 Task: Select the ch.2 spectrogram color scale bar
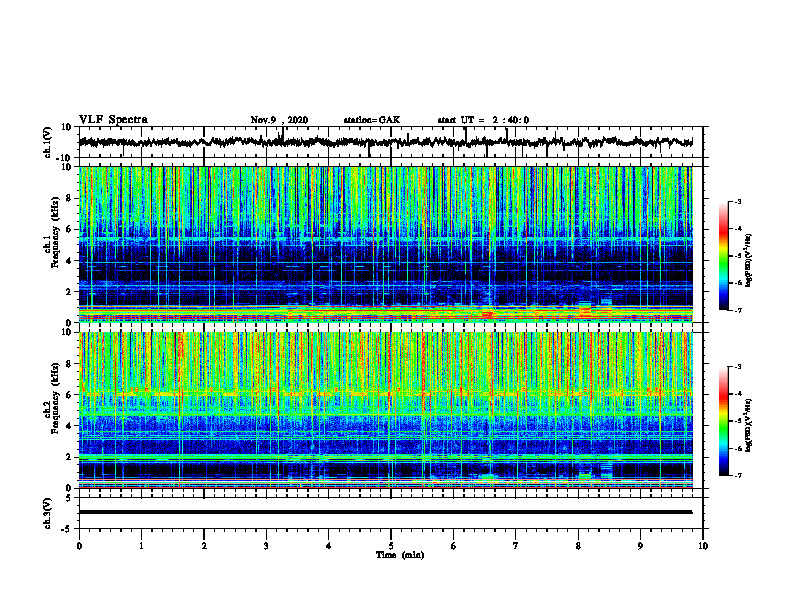pyautogui.click(x=723, y=421)
